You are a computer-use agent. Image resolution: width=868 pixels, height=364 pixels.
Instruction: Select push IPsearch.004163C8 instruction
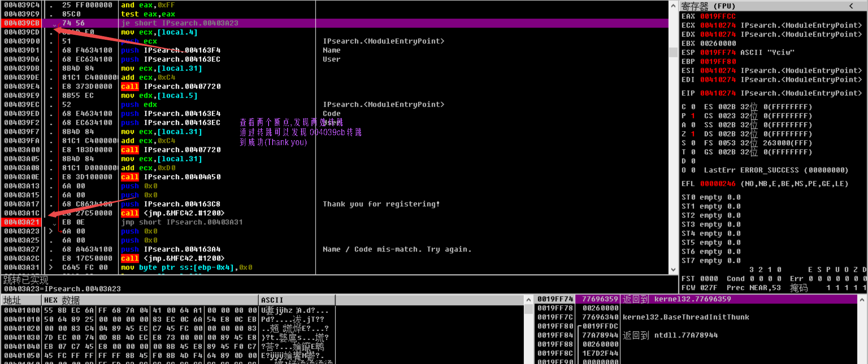coord(171,204)
